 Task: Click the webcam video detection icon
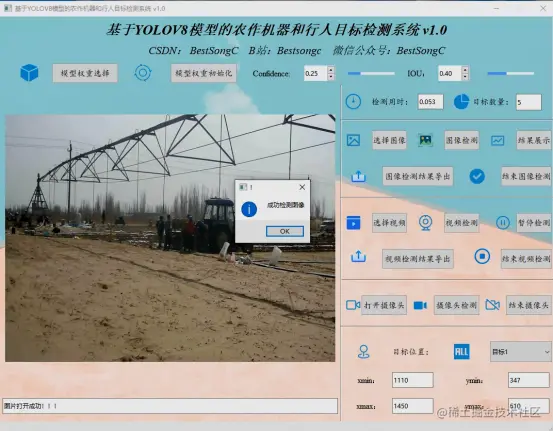coord(425,223)
